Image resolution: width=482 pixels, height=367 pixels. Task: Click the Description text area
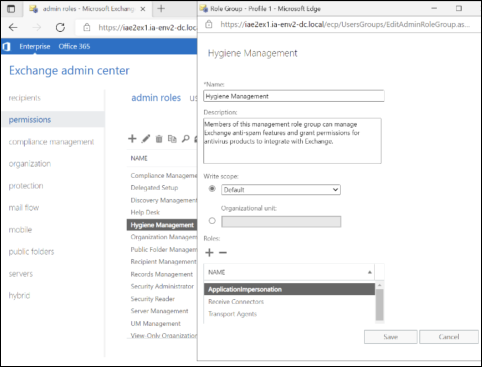[292, 141]
